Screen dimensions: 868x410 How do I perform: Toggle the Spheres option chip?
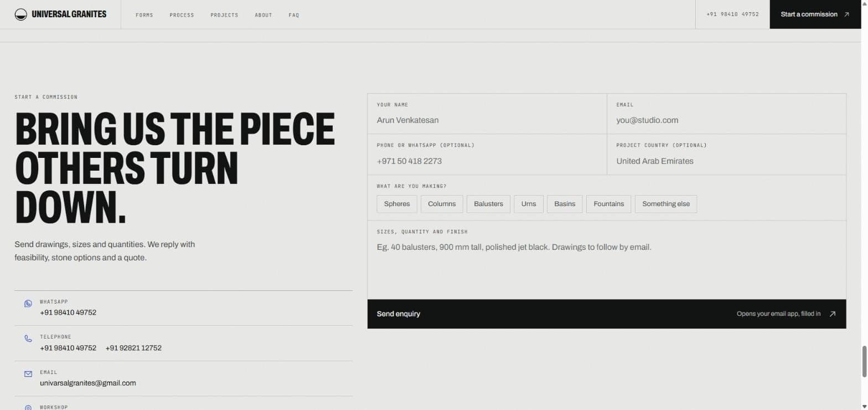coord(397,204)
